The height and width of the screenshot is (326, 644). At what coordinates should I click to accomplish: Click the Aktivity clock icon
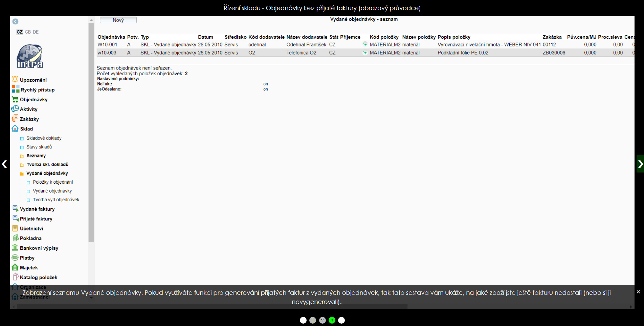(15, 109)
